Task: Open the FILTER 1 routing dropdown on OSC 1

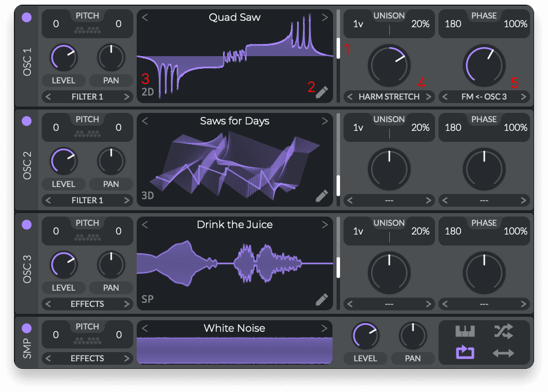Action: tap(87, 97)
